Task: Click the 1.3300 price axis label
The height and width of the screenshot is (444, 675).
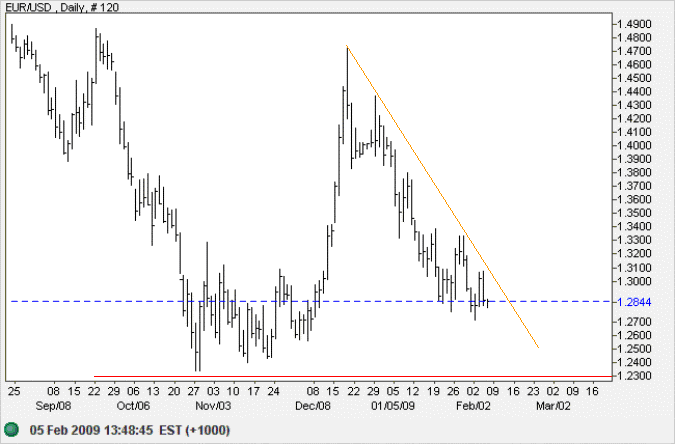Action: (634, 240)
